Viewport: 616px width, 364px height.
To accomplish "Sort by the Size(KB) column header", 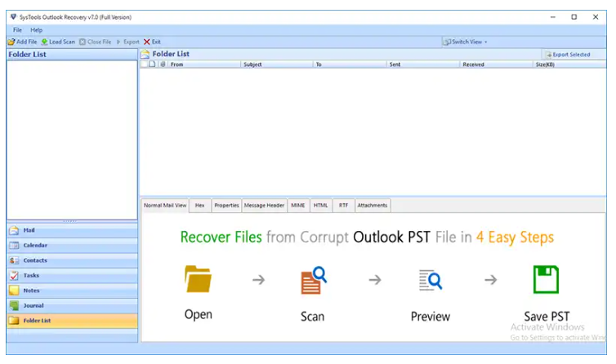I will click(569, 64).
